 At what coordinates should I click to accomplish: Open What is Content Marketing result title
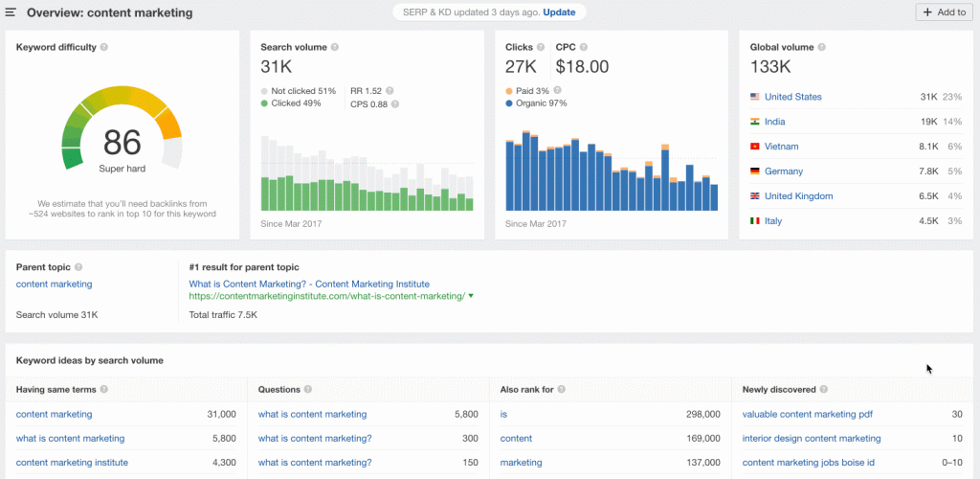[x=309, y=284]
